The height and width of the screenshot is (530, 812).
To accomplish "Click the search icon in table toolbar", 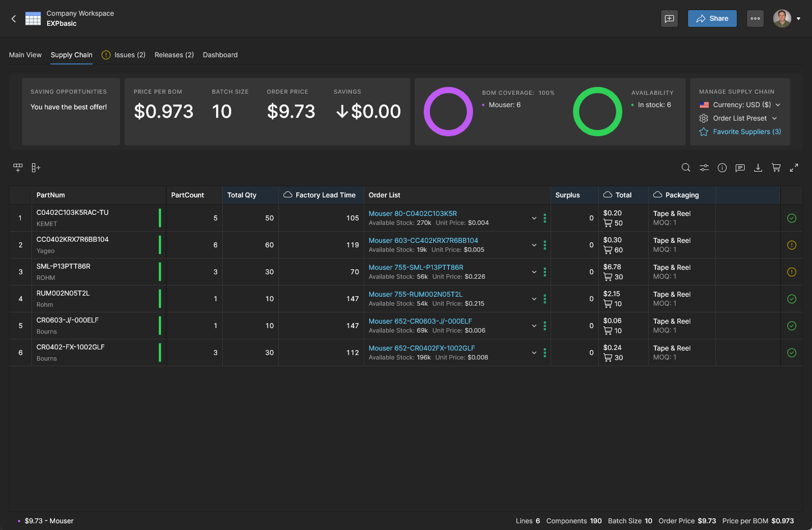I will 686,168.
